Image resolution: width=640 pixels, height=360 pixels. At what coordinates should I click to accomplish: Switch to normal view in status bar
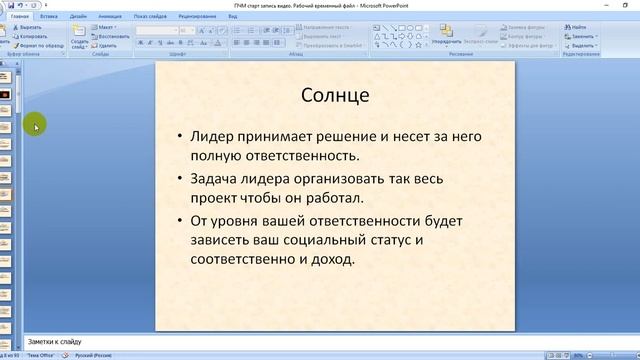[x=551, y=356]
